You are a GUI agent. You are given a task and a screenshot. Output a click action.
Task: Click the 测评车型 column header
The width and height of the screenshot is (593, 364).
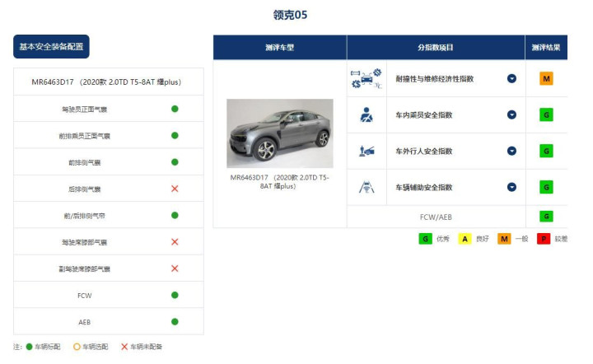tap(280, 48)
